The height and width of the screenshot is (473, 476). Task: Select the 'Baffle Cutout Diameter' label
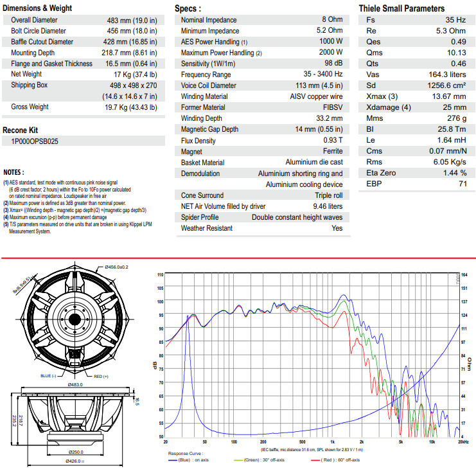click(x=42, y=42)
